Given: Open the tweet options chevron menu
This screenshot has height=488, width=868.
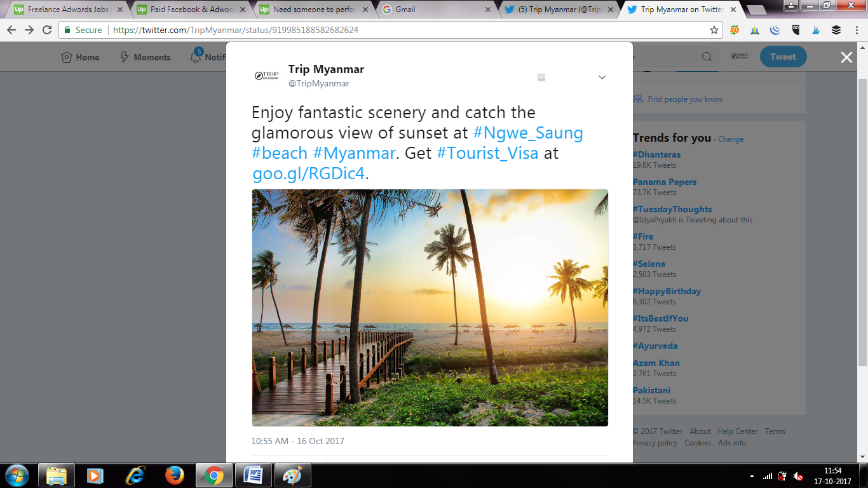Looking at the screenshot, I should (x=602, y=78).
